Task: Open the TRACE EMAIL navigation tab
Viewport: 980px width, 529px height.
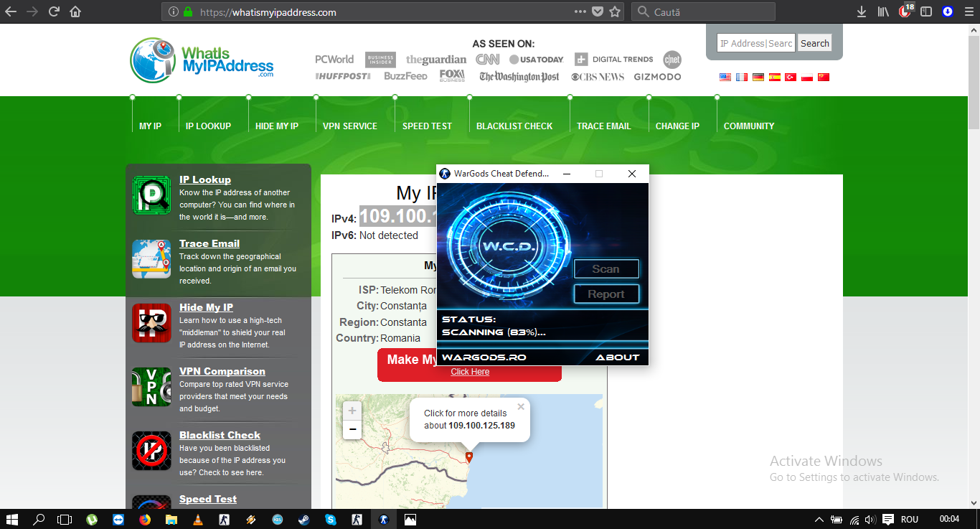Action: pyautogui.click(x=604, y=126)
